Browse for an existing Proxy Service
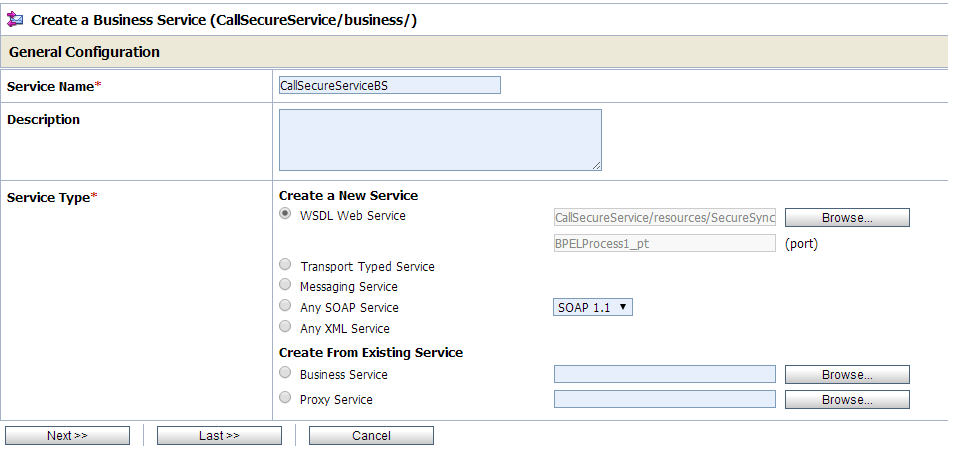Screen dimensions: 953x461 click(847, 400)
